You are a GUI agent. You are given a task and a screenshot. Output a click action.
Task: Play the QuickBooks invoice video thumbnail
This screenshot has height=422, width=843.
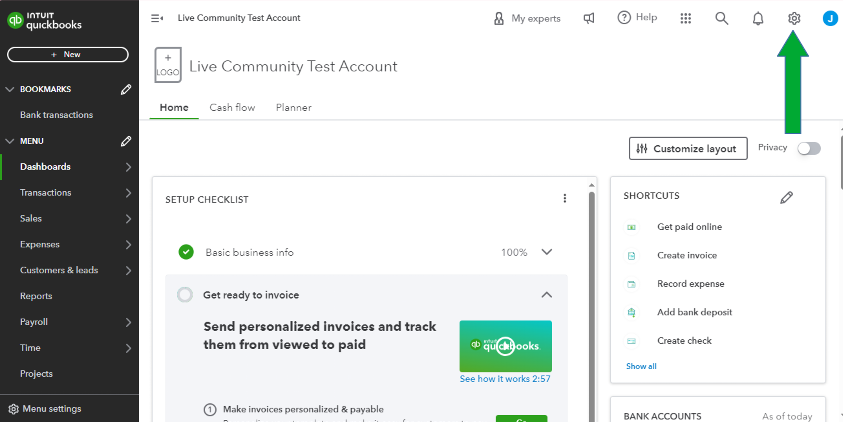pyautogui.click(x=505, y=346)
